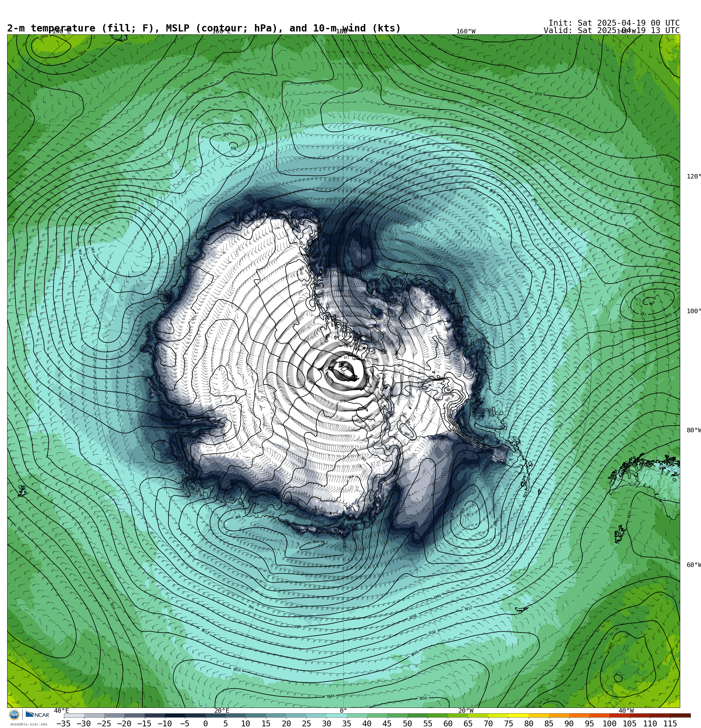This screenshot has width=701, height=728.
Task: Click the colorbar segment between -35 and -30
Action: (x=74, y=716)
